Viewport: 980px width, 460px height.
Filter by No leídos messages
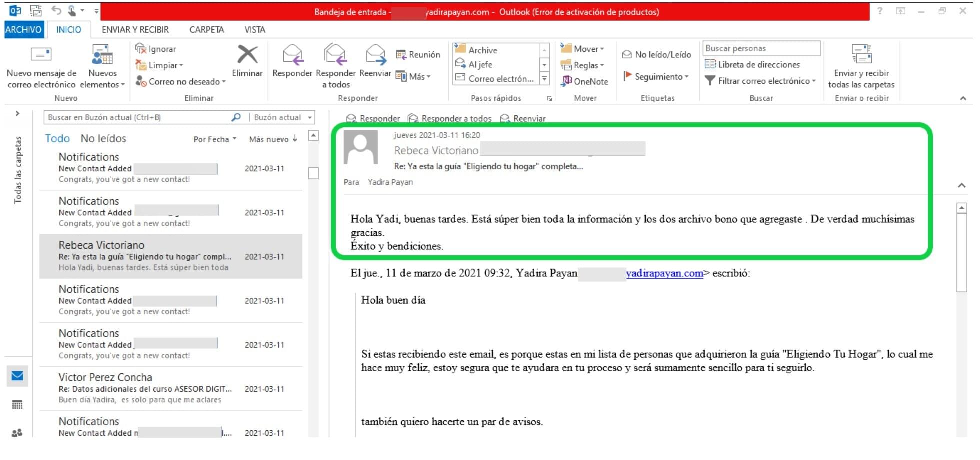point(103,138)
